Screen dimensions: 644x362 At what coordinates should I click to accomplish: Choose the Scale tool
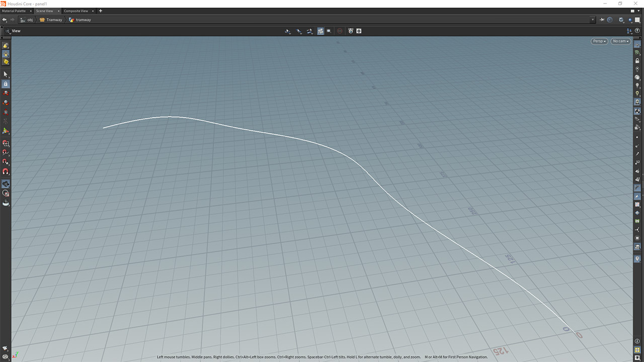pyautogui.click(x=6, y=112)
